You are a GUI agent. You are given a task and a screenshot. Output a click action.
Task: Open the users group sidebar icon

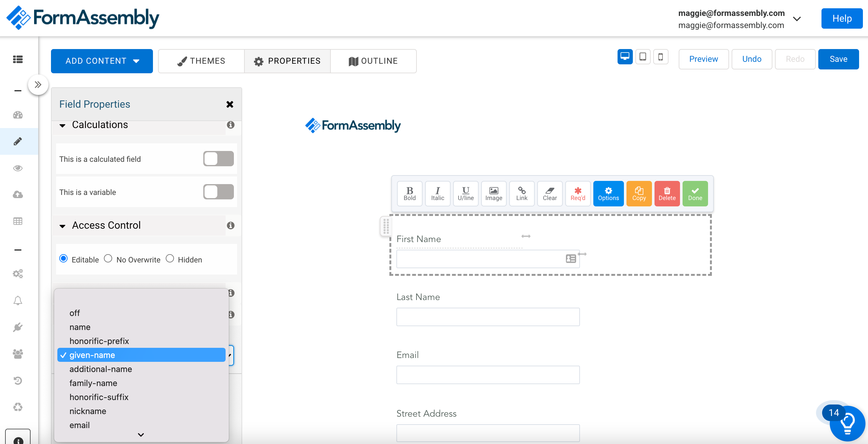pyautogui.click(x=18, y=354)
